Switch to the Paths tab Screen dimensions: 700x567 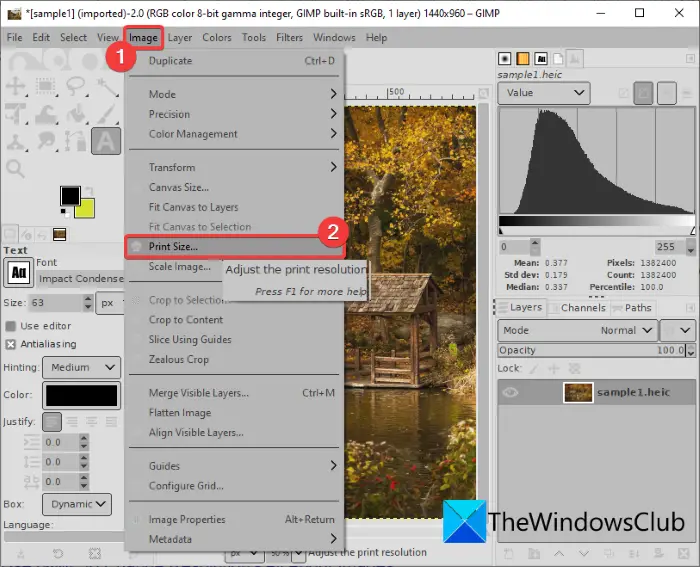(x=633, y=308)
